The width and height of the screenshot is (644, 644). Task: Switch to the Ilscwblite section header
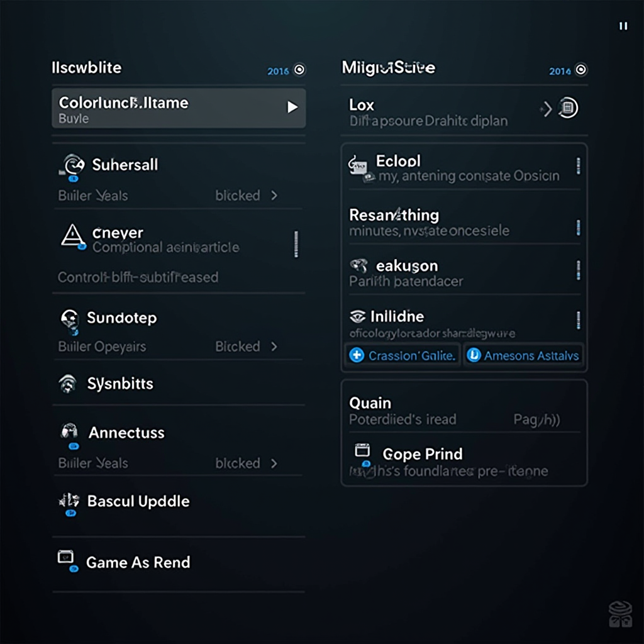86,68
